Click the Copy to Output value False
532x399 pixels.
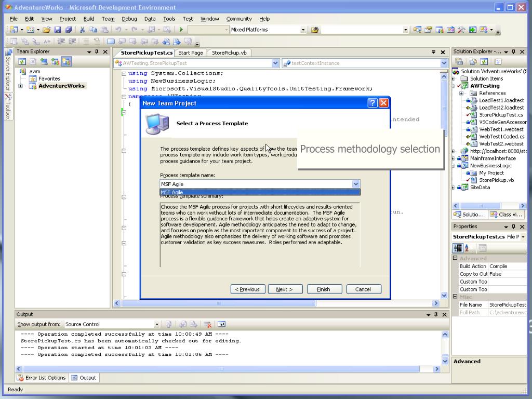[x=508, y=274]
